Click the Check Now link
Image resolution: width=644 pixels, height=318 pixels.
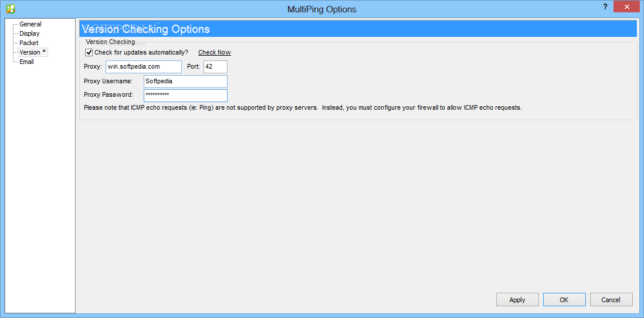215,52
